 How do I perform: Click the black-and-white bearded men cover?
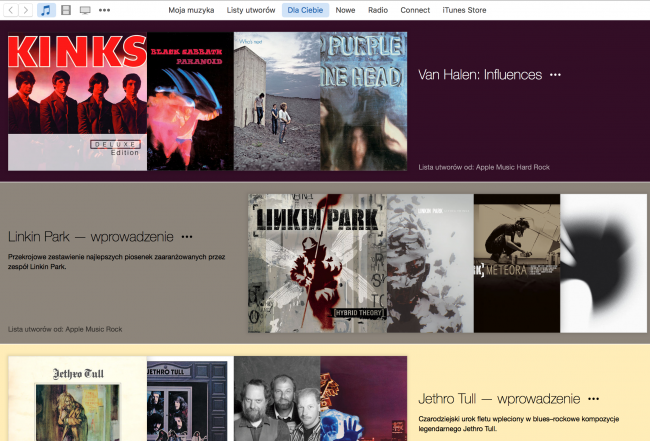pyautogui.click(x=277, y=398)
